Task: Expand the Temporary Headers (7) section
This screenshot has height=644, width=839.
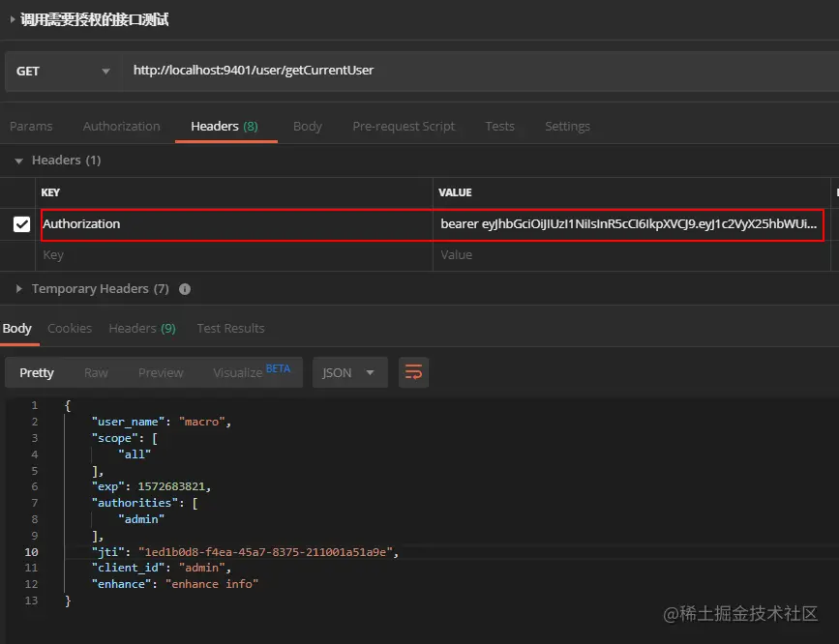Action: (19, 289)
